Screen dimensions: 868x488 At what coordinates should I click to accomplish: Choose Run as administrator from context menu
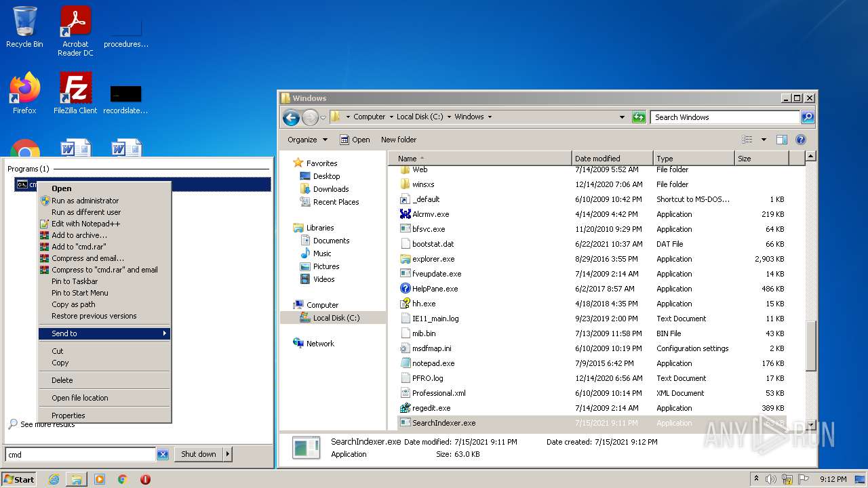85,201
